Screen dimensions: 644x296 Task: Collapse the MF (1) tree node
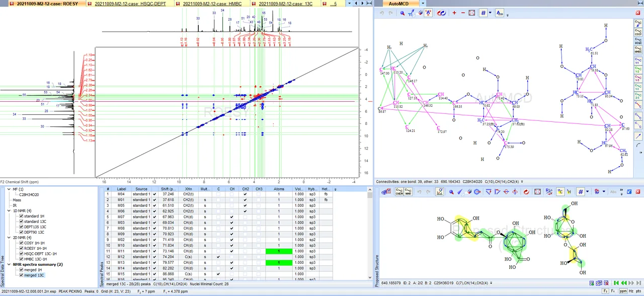point(9,189)
